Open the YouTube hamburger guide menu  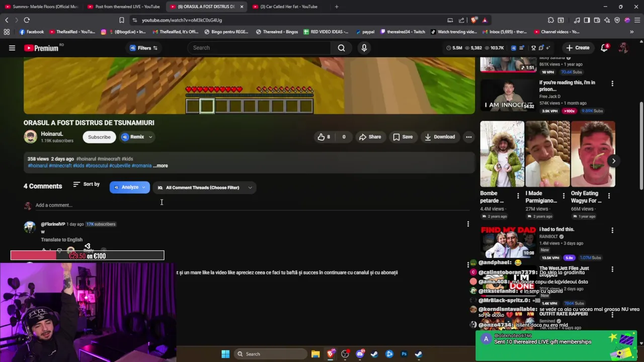tap(12, 48)
